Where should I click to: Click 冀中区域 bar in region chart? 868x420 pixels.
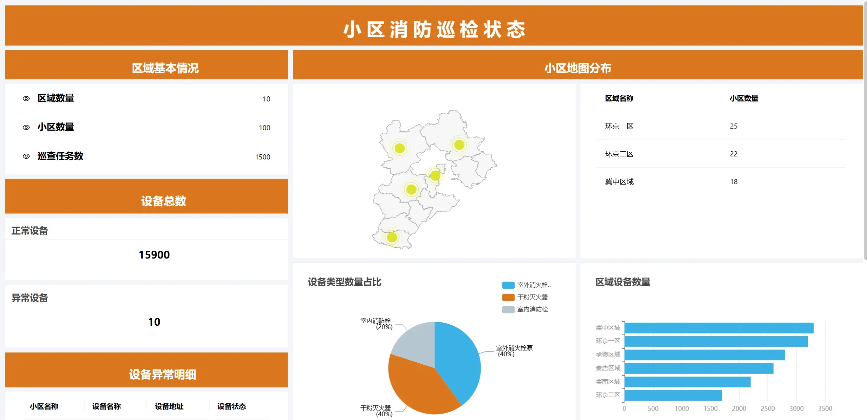point(719,327)
